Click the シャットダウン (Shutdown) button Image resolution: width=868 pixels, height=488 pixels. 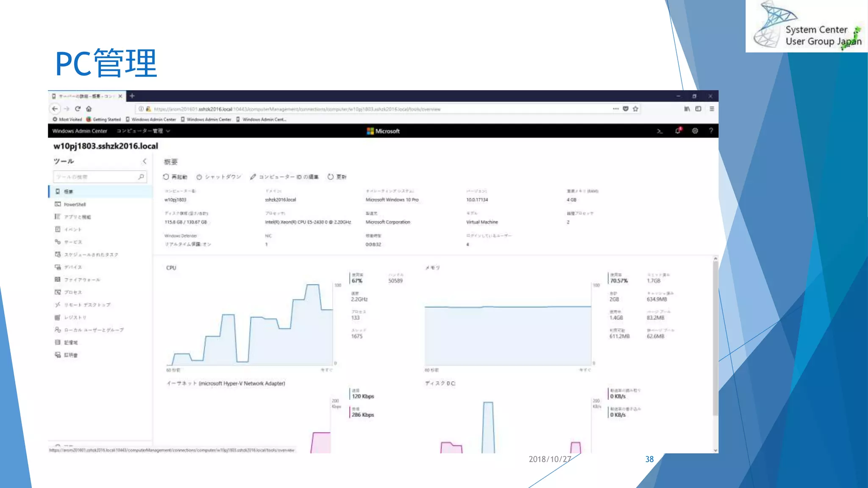tap(219, 177)
